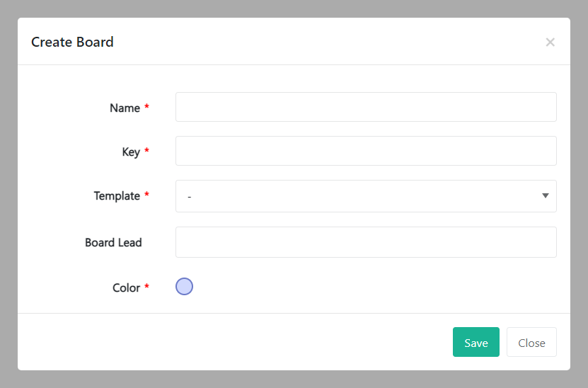Screen dimensions: 588x388
Task: Click the dash placeholder in Template field
Action: (190, 197)
